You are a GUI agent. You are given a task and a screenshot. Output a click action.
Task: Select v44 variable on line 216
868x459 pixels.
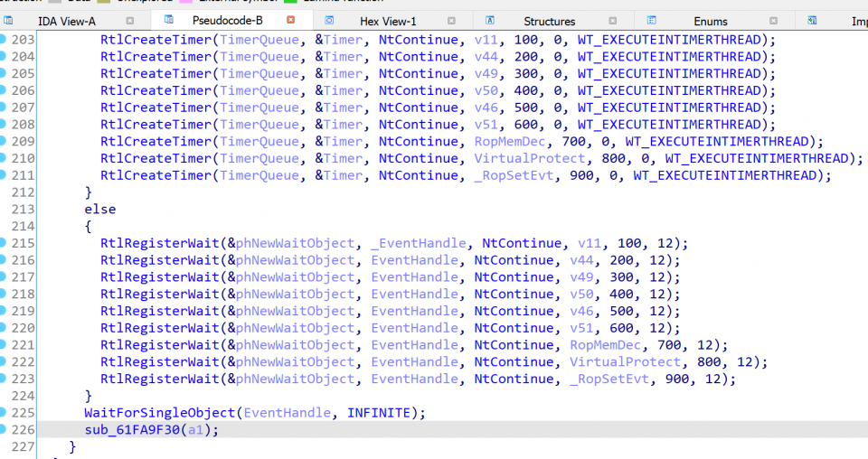pyautogui.click(x=581, y=260)
